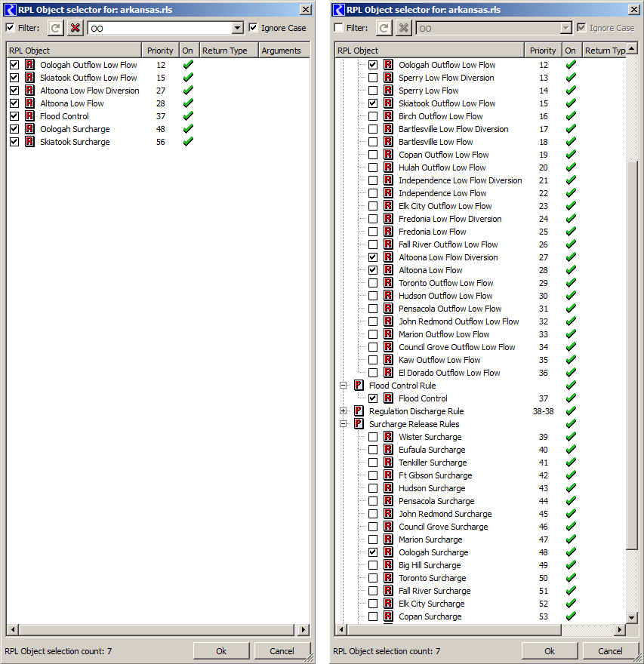Click green On checkmark for Regulation Discharge Rule
This screenshot has width=644, height=664.
click(x=571, y=410)
